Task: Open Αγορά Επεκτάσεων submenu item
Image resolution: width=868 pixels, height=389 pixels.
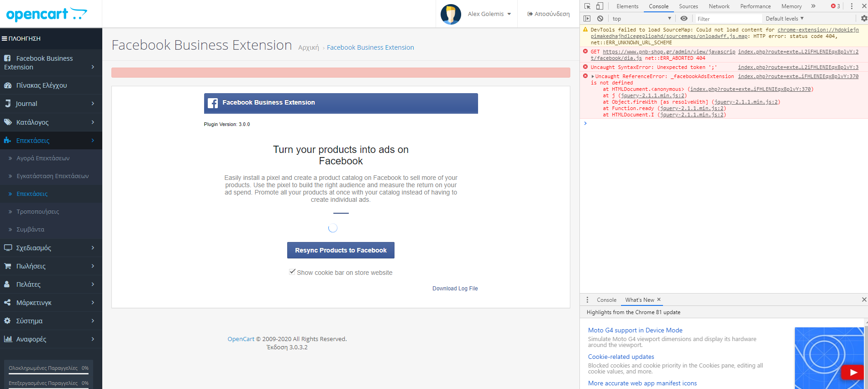Action: [x=43, y=158]
